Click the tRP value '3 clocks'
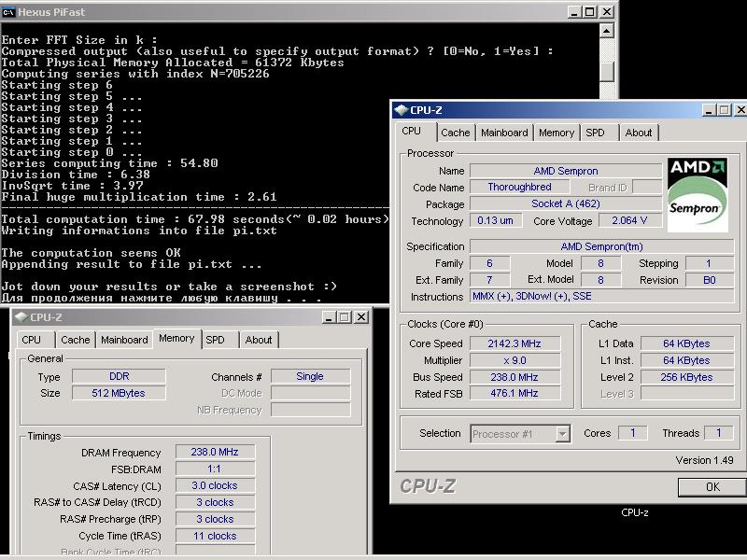This screenshot has width=747, height=560. [215, 519]
